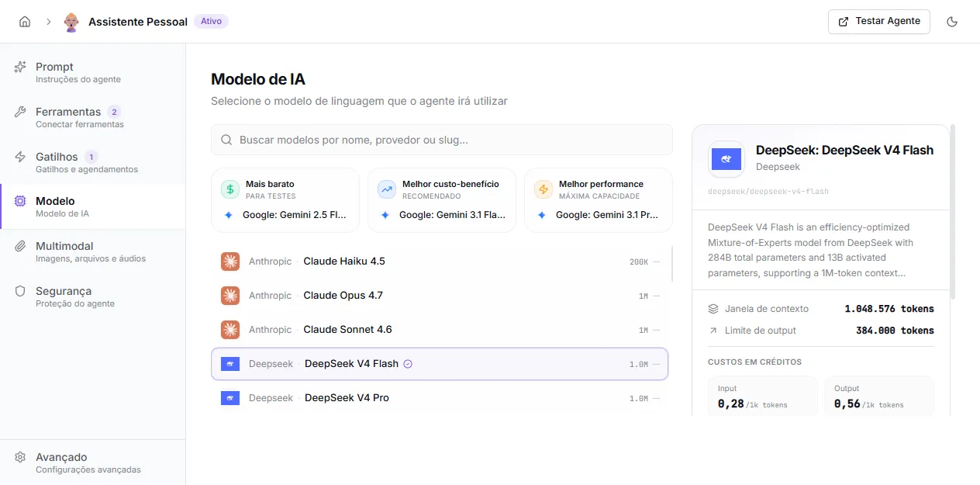The height and width of the screenshot is (485, 980).
Task: Click the details panel scrollbar
Action: tap(952, 213)
